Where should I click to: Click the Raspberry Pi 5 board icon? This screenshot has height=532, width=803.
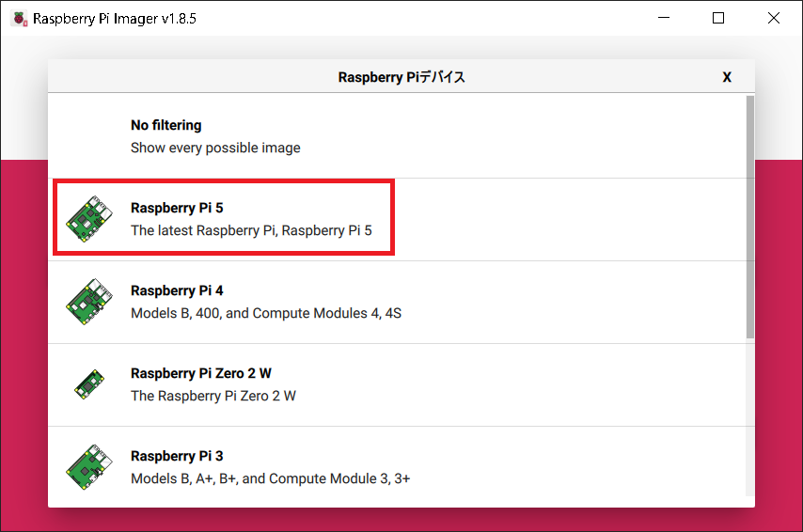pyautogui.click(x=89, y=219)
